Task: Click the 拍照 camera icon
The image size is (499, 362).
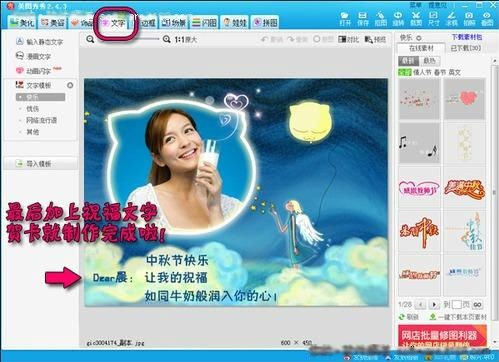Action: point(469,19)
